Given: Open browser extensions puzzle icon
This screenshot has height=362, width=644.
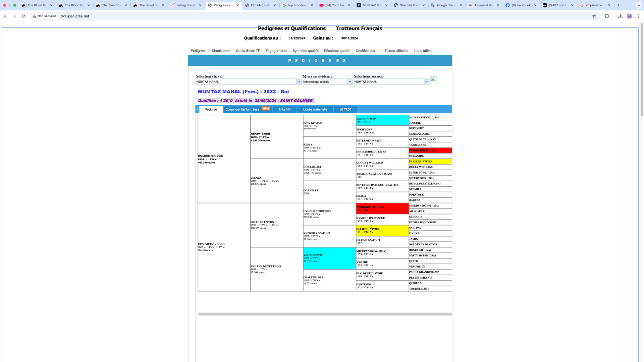Looking at the screenshot, I should point(607,16).
